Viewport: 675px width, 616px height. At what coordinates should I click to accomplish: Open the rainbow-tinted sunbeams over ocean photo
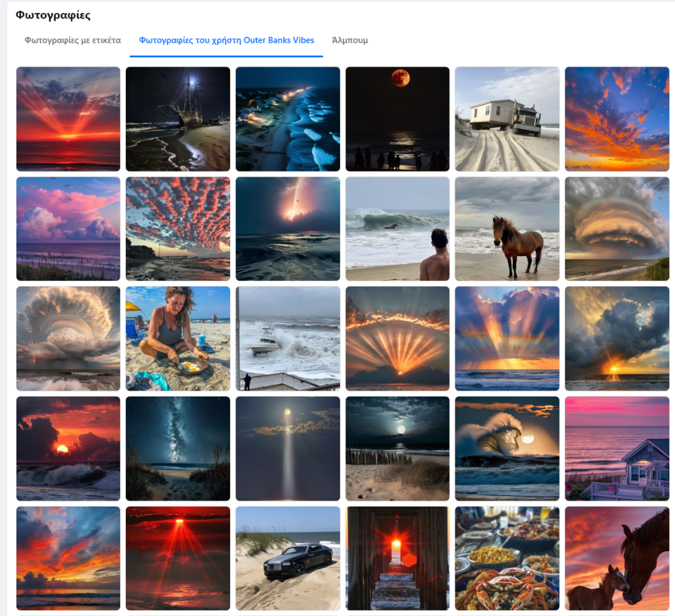[507, 338]
